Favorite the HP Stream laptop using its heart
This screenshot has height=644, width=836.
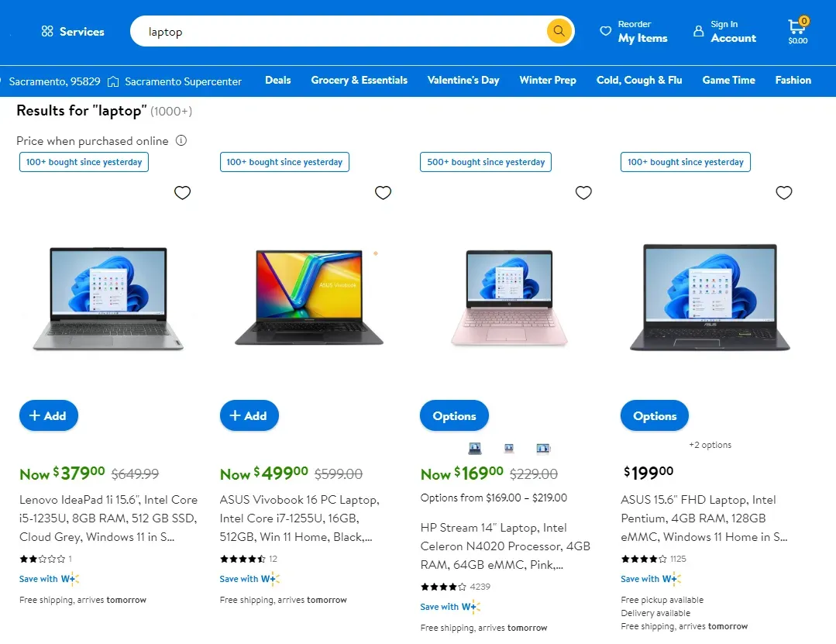point(583,192)
